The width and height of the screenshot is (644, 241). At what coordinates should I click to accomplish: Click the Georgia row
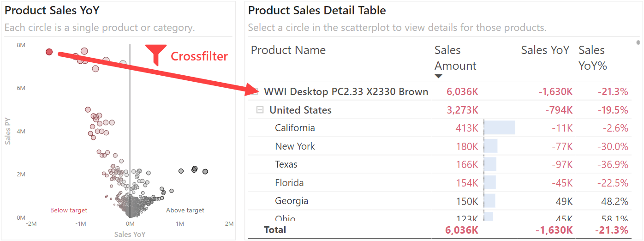coord(439,201)
